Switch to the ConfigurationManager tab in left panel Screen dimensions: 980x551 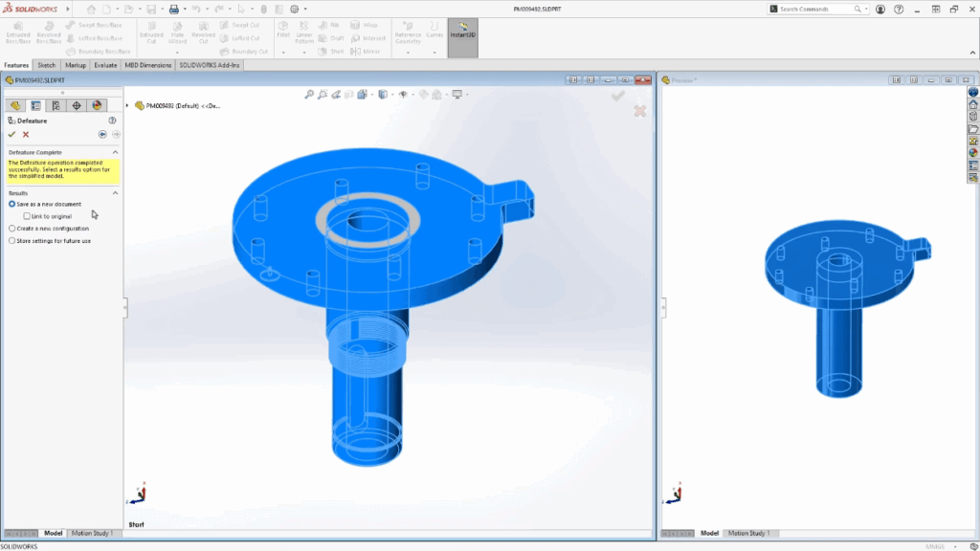tap(56, 105)
